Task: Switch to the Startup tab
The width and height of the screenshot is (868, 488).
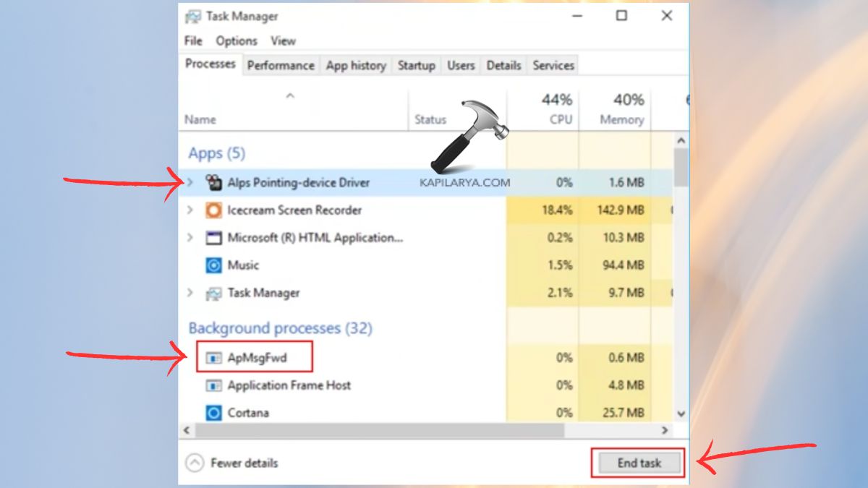Action: click(417, 65)
